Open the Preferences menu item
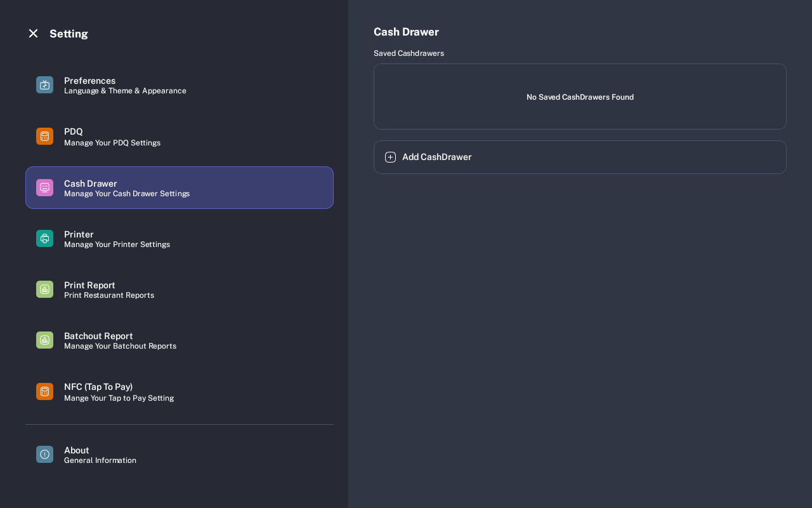Image resolution: width=812 pixels, height=508 pixels. tap(180, 85)
